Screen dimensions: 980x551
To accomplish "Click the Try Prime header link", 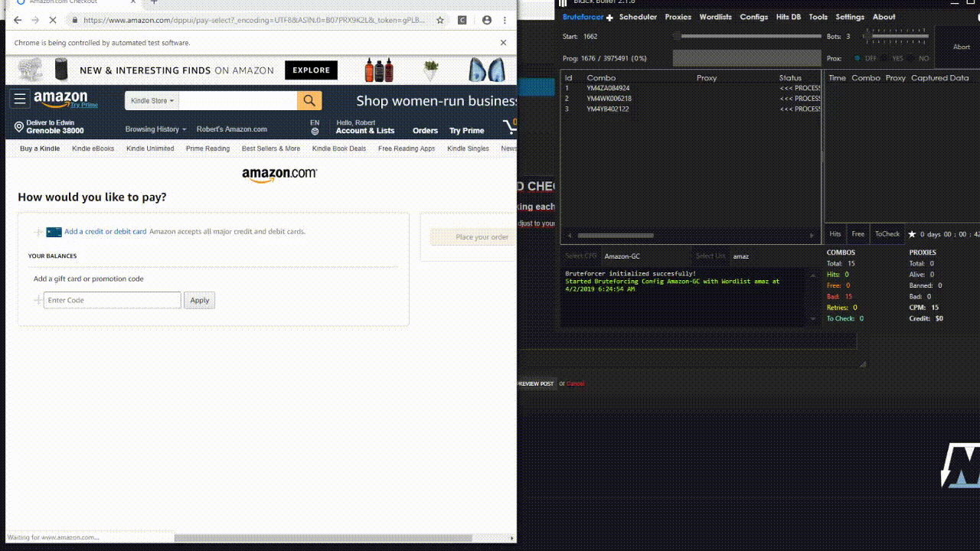I will [x=466, y=131].
